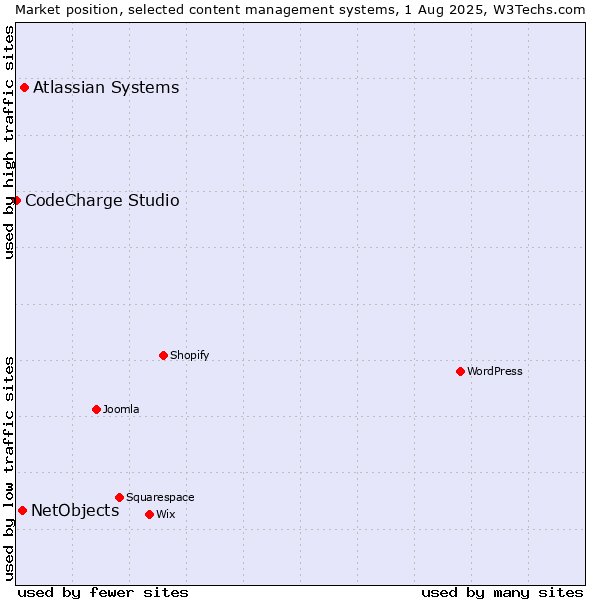
Task: Click the 'used by fewer sites' axis label
Action: coord(103,593)
